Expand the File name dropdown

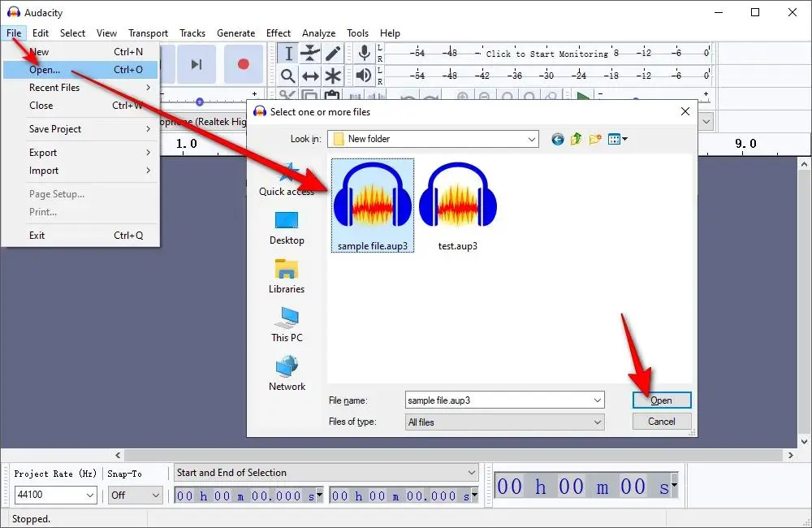(x=597, y=400)
